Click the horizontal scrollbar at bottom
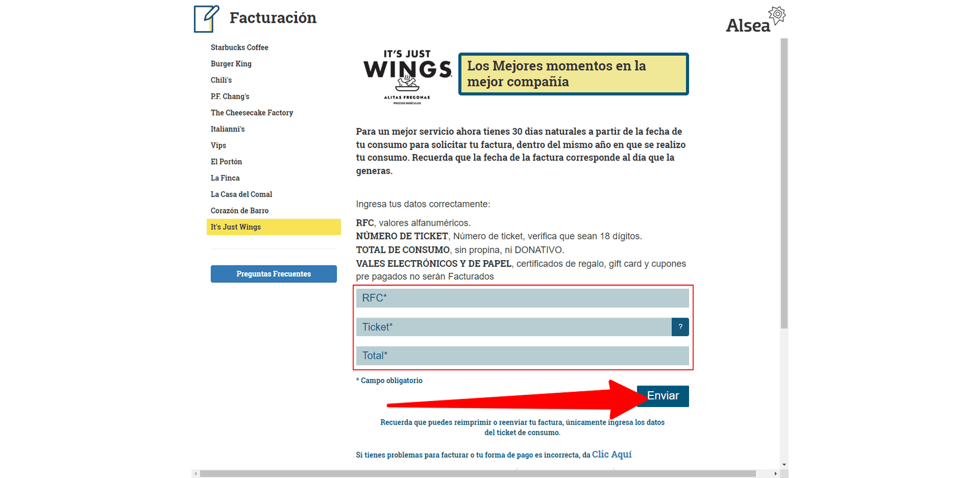980x478 pixels. tap(478, 474)
